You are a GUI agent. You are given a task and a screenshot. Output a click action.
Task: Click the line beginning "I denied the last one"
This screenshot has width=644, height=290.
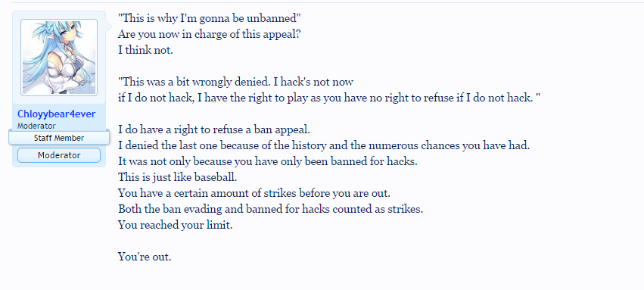point(324,145)
